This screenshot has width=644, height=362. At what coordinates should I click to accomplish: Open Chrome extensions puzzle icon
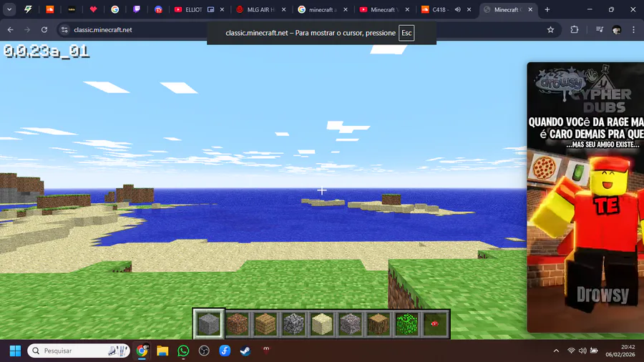pos(574,29)
